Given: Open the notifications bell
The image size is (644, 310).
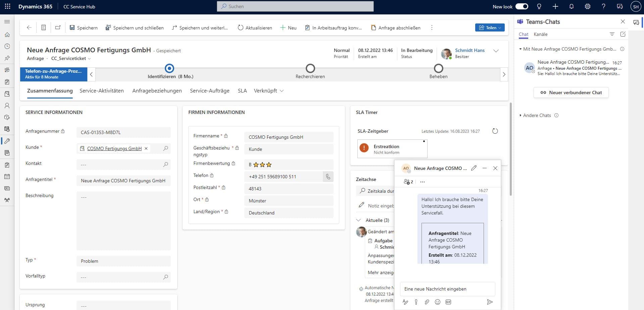Looking at the screenshot, I should click(x=571, y=7).
